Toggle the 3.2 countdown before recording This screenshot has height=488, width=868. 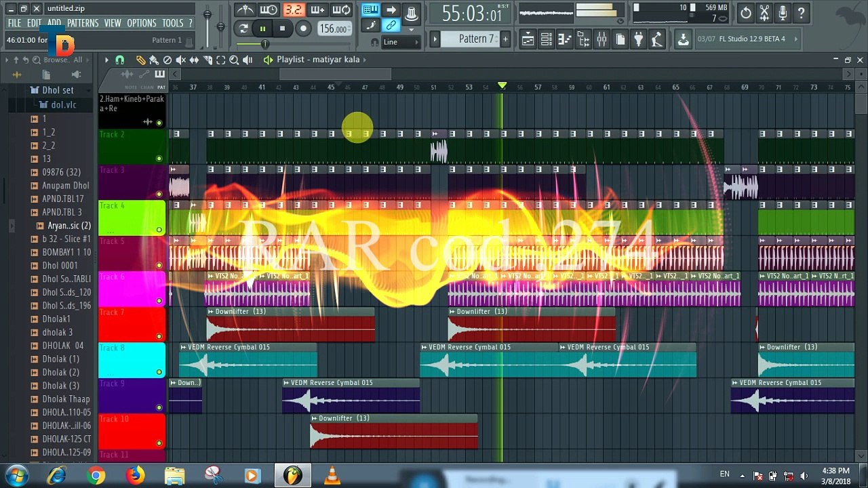(x=293, y=10)
